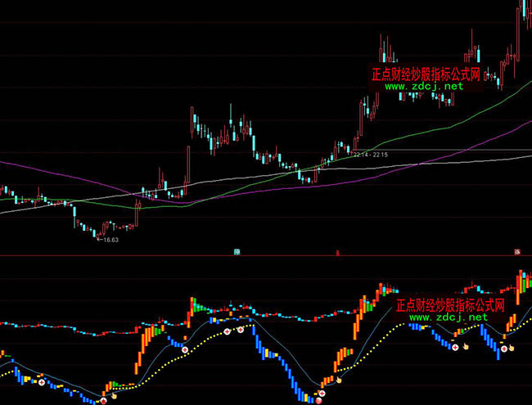
Task: Click the 22.14 - 22.15 price label
Action: point(370,153)
